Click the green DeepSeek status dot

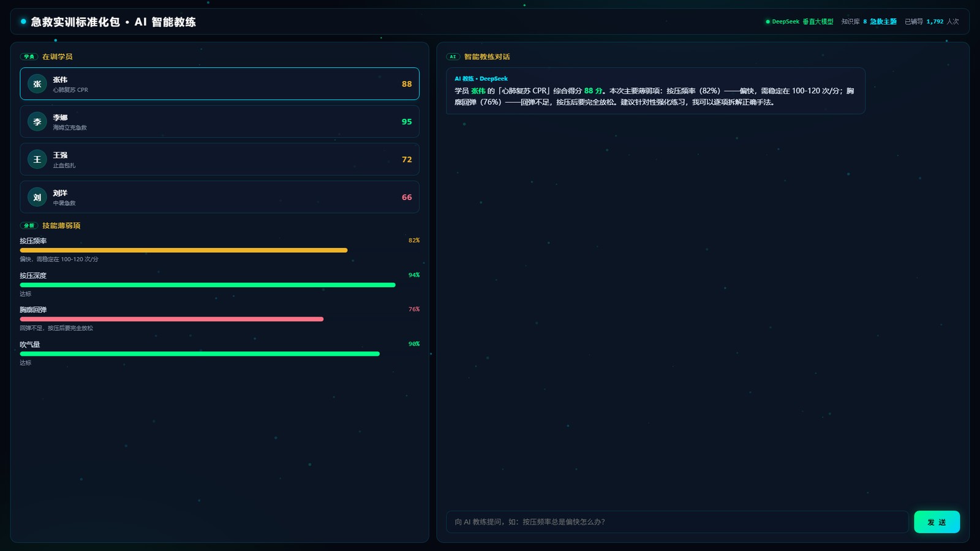(767, 21)
